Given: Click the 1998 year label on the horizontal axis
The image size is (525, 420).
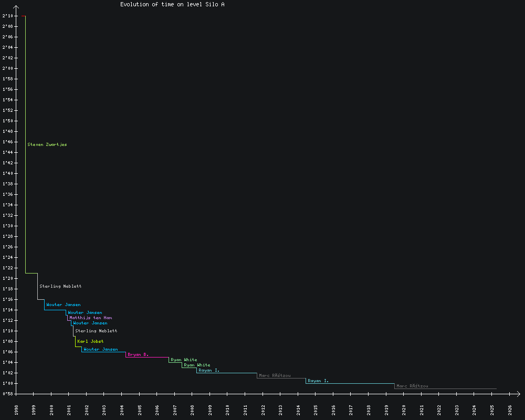Looking at the screenshot, I should 16,409.
